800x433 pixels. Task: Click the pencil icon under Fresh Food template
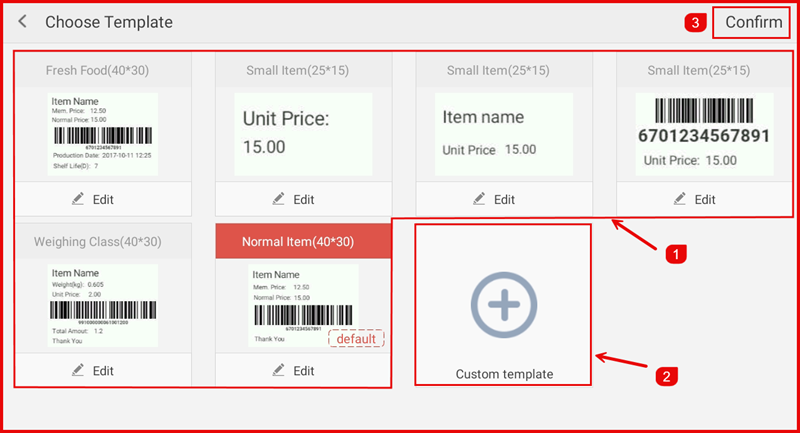pyautogui.click(x=78, y=199)
